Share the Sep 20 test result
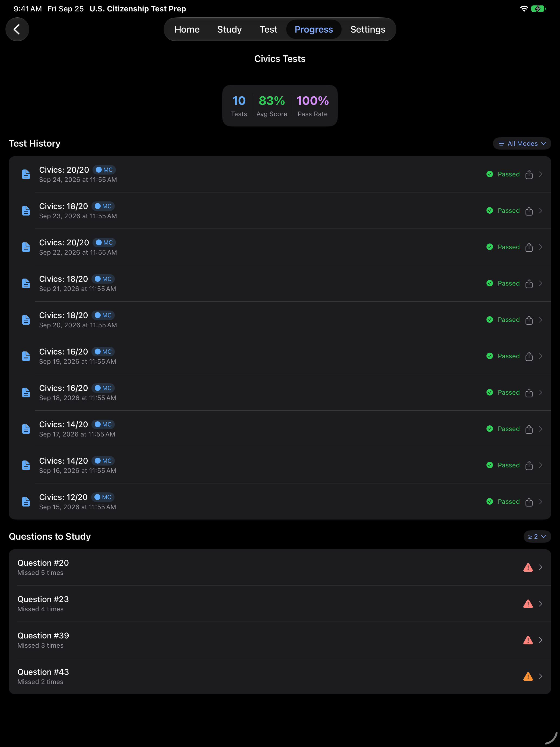Screen dimensions: 560x747 point(529,320)
